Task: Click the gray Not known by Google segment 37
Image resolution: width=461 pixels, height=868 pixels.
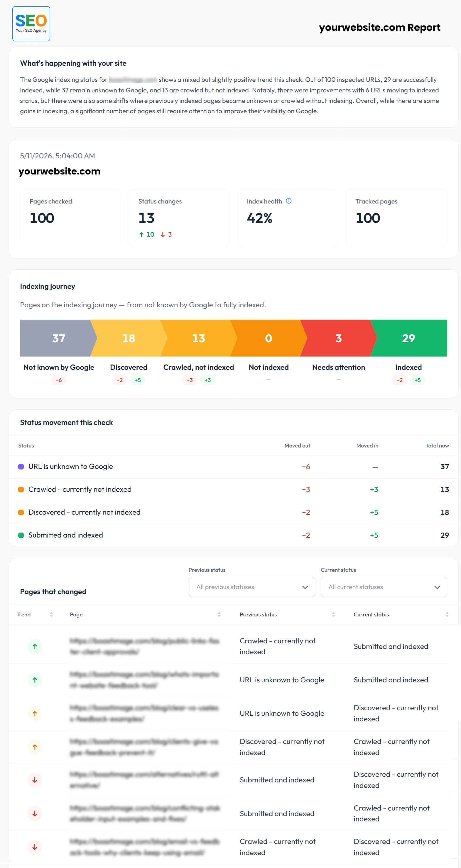Action: coord(59,338)
